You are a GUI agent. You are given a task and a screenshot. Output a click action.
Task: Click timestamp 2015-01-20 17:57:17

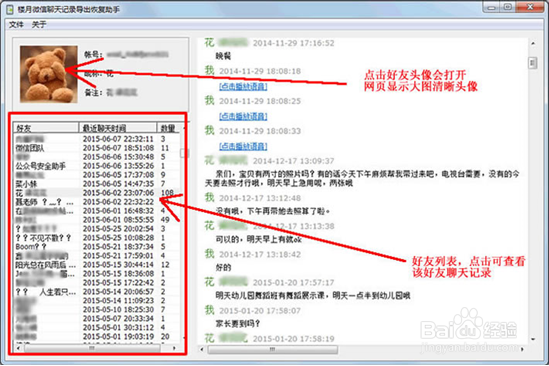pos(293,282)
